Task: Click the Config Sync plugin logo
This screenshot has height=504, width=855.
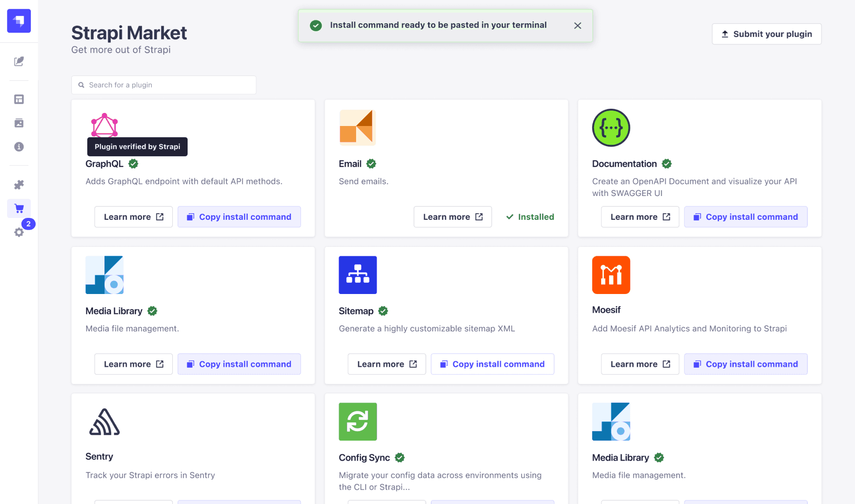Action: coord(357,422)
